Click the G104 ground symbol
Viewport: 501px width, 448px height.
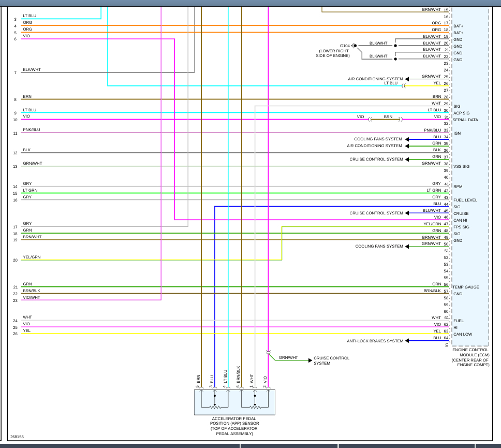[x=355, y=46]
